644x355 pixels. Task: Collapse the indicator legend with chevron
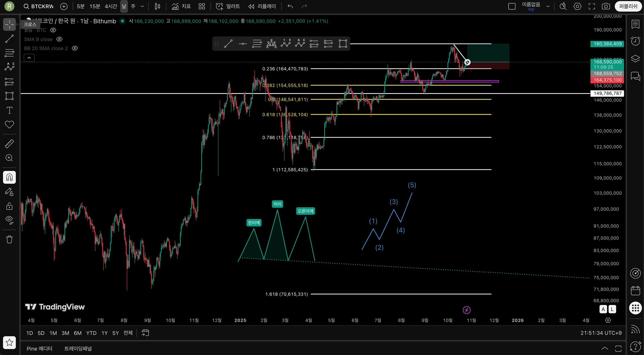(29, 58)
